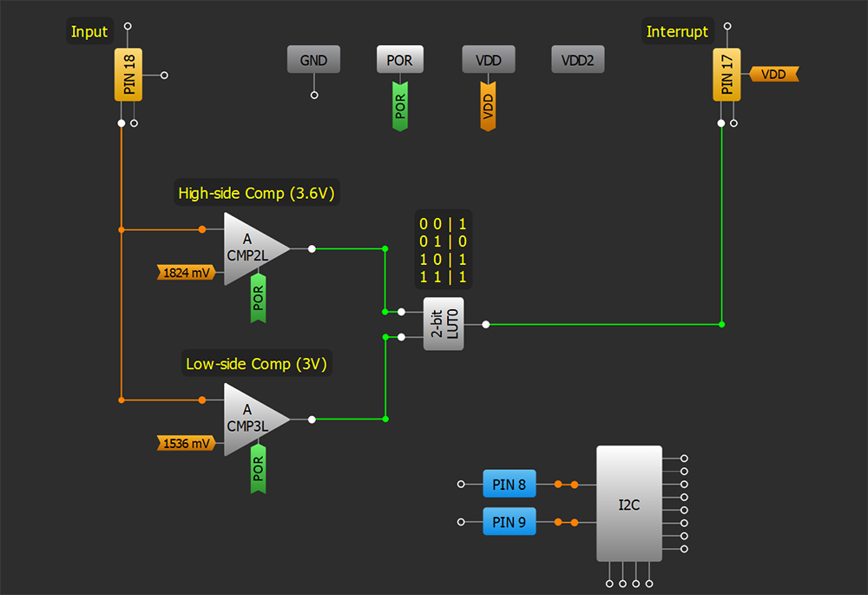Select the VDD block at top
Screen dimensions: 868x595
[x=488, y=60]
